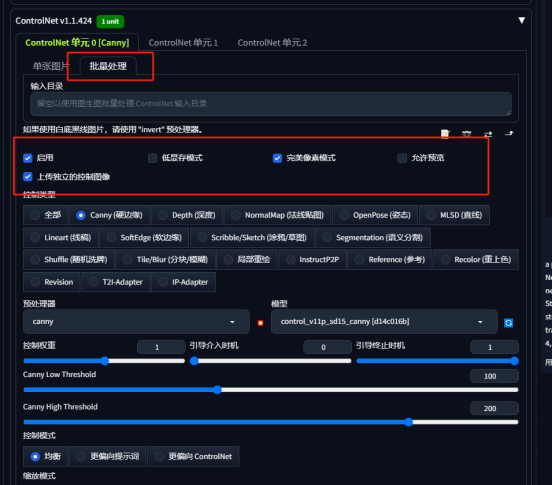Click the webcam camera icon
The image size is (552, 485).
click(x=466, y=134)
